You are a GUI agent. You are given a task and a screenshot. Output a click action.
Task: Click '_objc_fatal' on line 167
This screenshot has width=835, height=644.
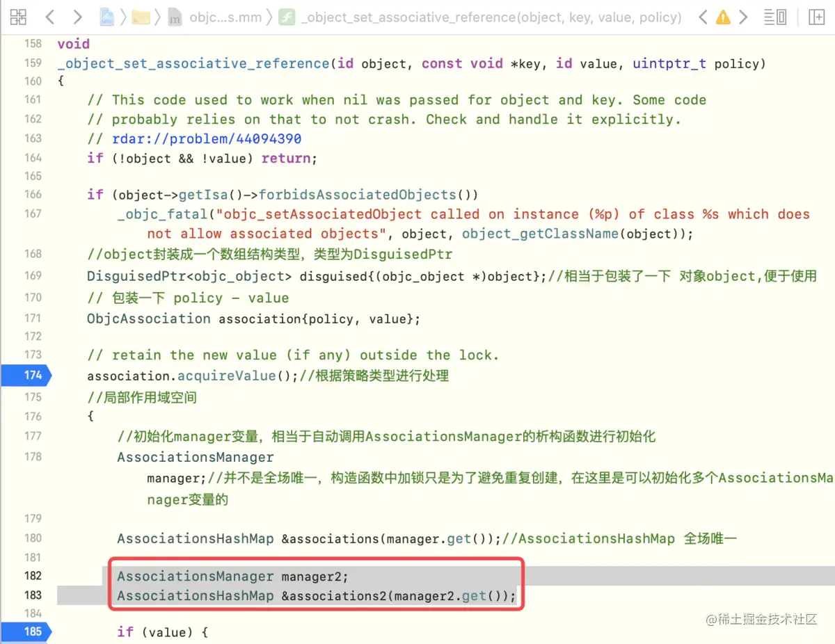coord(162,214)
